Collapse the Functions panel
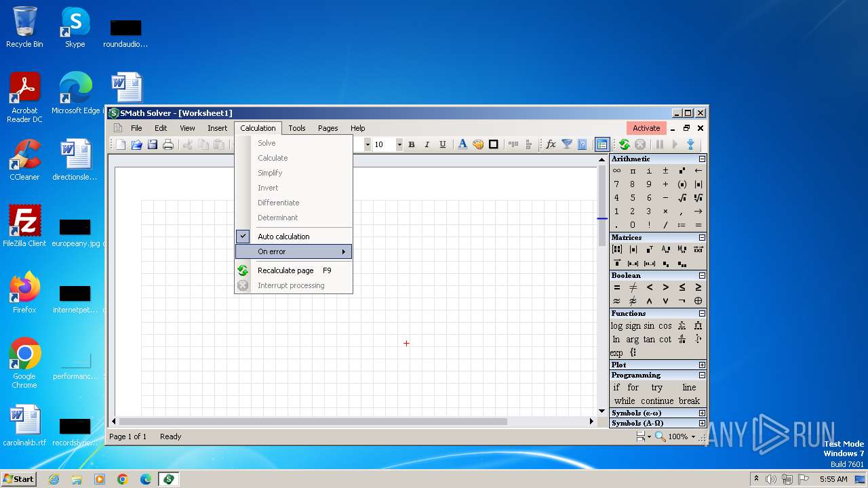Screen dimensions: 868x488 [x=702, y=314]
